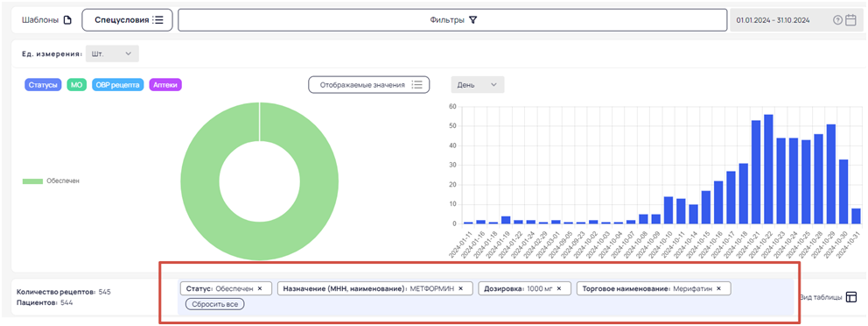
Task: Open the День period dropdown
Action: point(477,85)
